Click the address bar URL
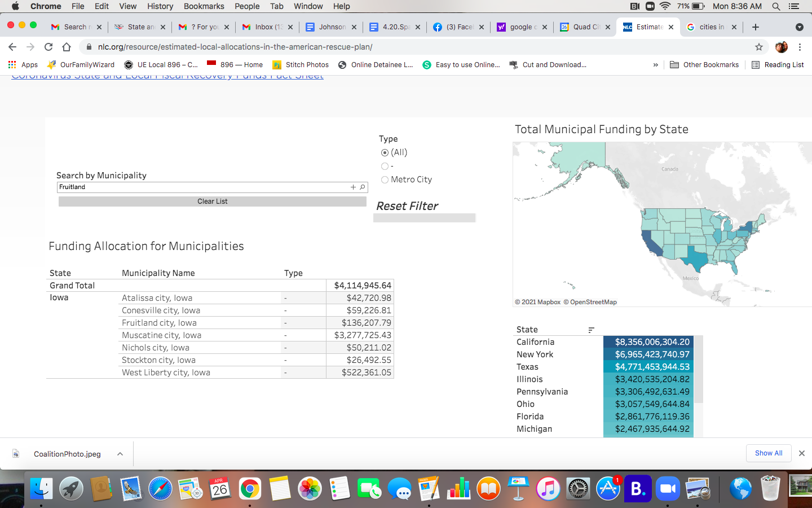Viewport: 812px width, 508px height. pos(235,47)
